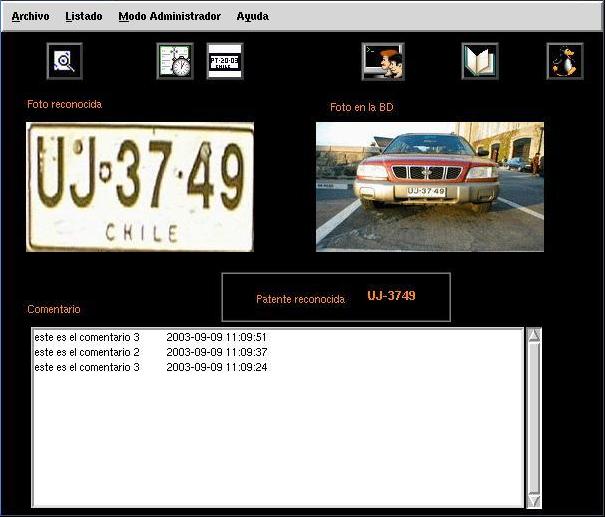Click the 'Foto en la BD' label
606x517 pixels.
click(x=362, y=107)
